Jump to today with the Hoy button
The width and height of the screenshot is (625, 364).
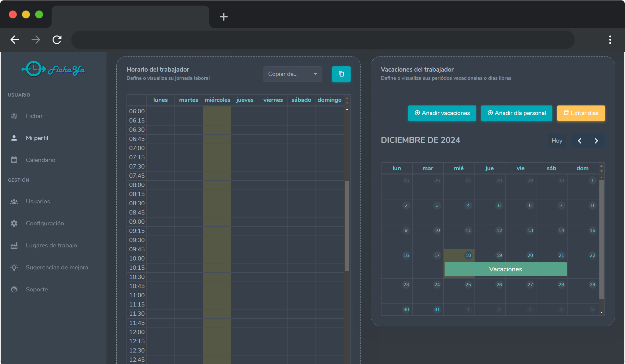(557, 141)
